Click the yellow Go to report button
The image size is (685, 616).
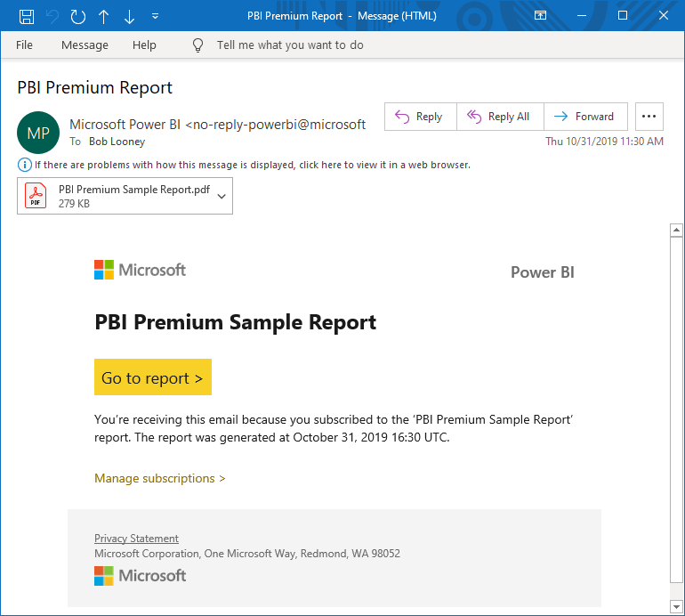[152, 377]
